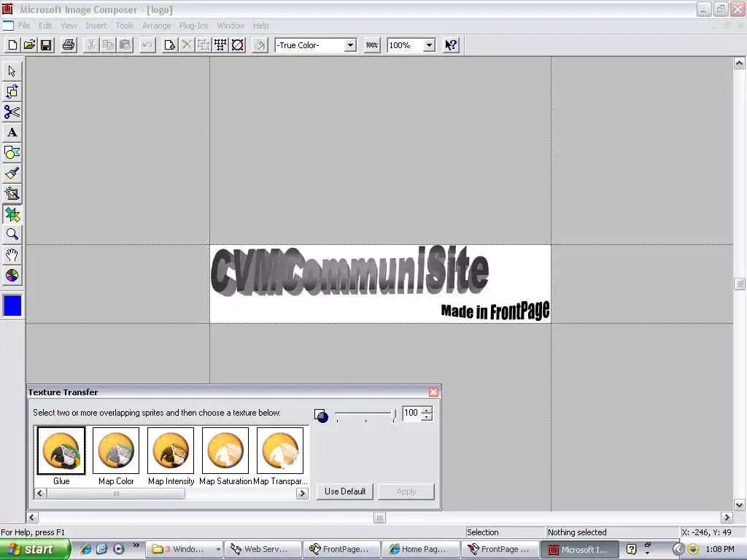Click the opacity value field showing 100
The width and height of the screenshot is (747, 560).
[x=411, y=413]
